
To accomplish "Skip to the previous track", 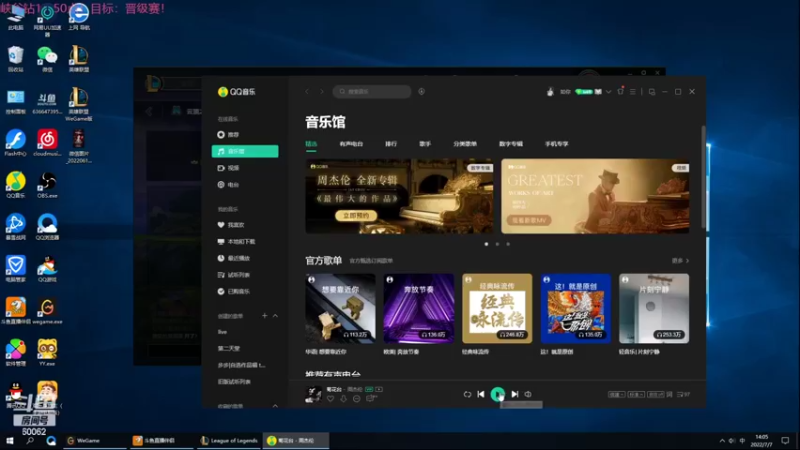I will pyautogui.click(x=481, y=394).
